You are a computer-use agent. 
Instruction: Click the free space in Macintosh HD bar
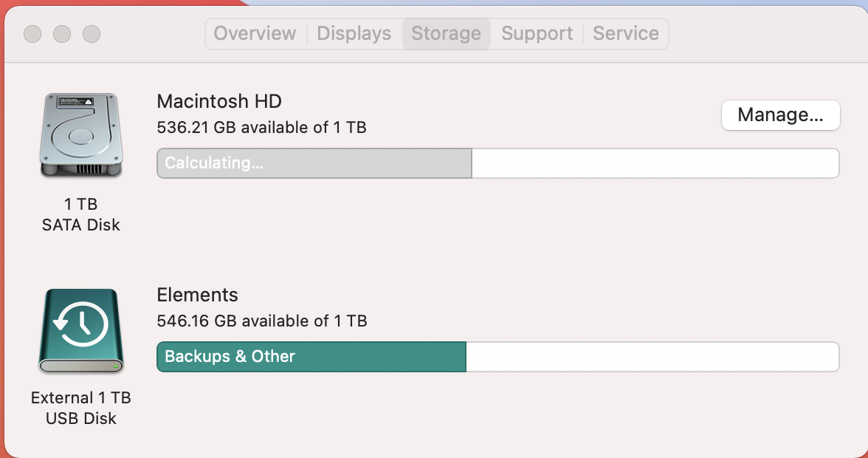pos(655,163)
